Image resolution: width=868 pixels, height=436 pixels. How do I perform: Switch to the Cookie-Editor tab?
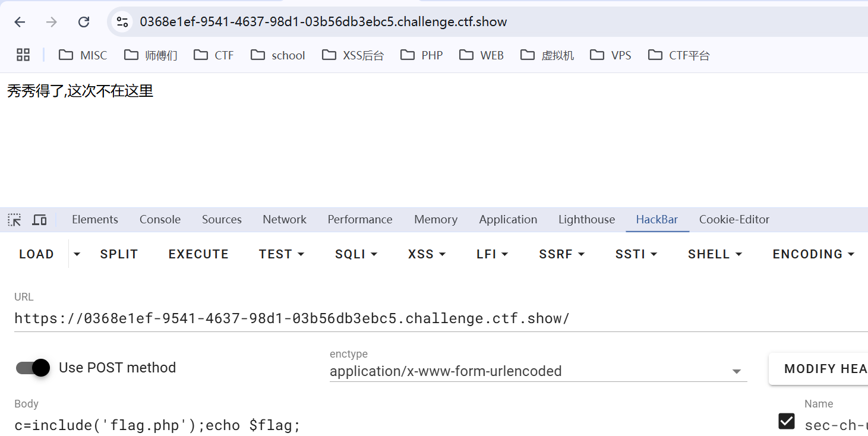[734, 220]
